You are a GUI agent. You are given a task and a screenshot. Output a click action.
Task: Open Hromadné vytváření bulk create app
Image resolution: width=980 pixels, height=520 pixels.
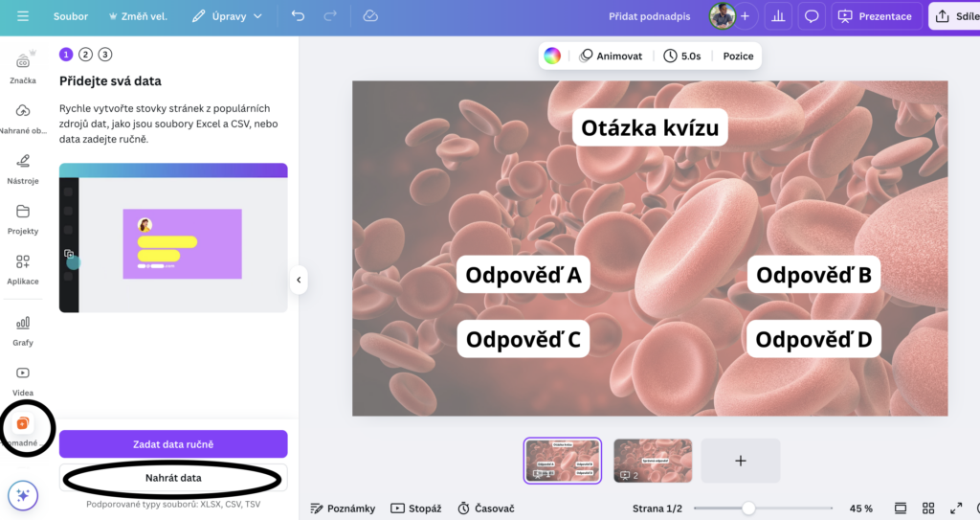click(23, 431)
